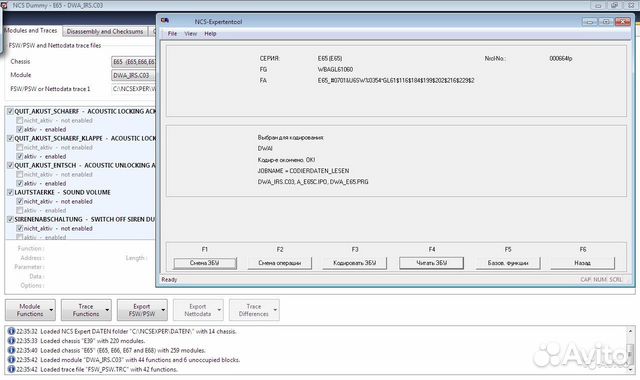Click the NCS-Expertentool title bar icon
This screenshot has width=640, height=380.
(165, 20)
